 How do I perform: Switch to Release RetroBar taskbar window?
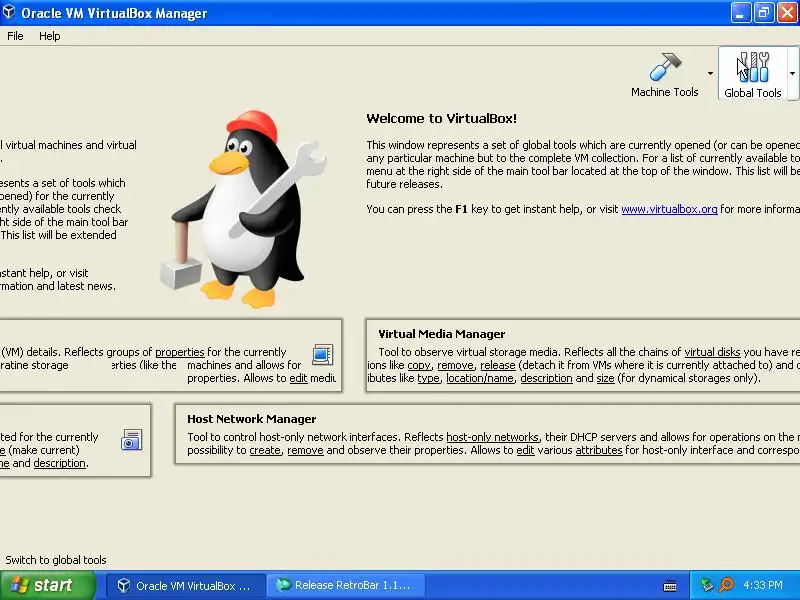click(345, 586)
